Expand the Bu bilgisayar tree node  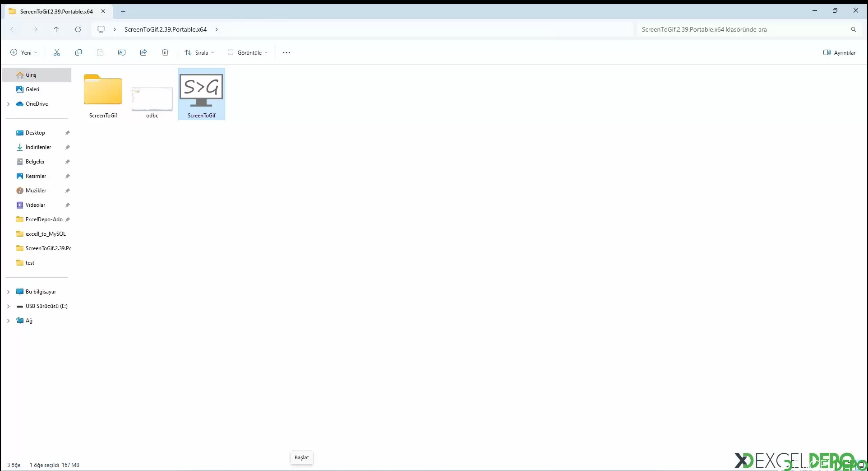[8, 292]
